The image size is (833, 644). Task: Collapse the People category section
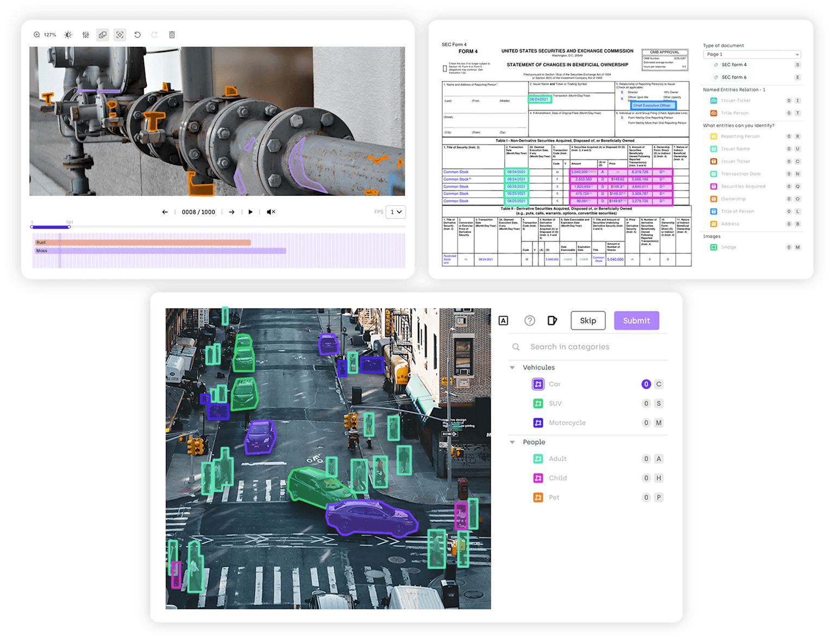point(512,442)
